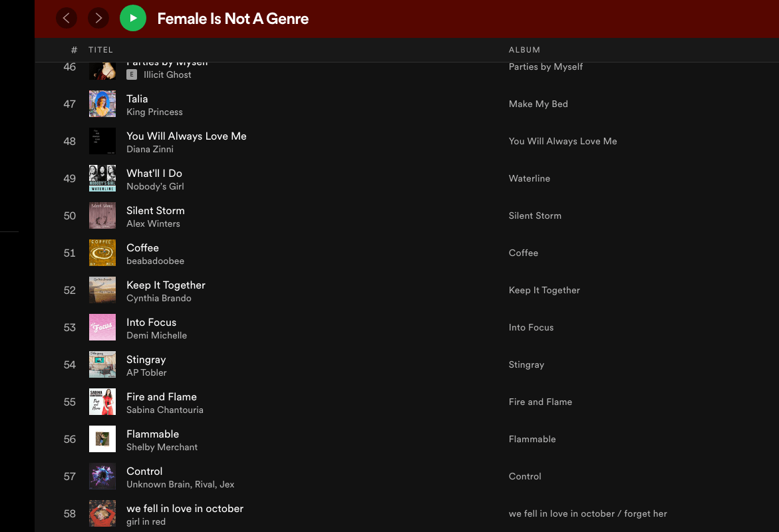Screen dimensions: 779x532
Task: Click the Talia album cover thumbnail
Action: coord(102,104)
